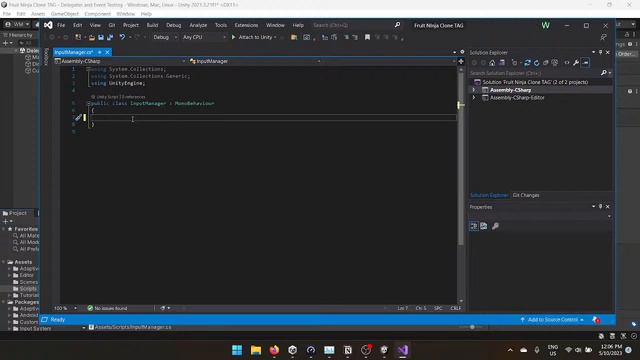Click the Unity Hub icon in the taskbar

[x=292, y=350]
